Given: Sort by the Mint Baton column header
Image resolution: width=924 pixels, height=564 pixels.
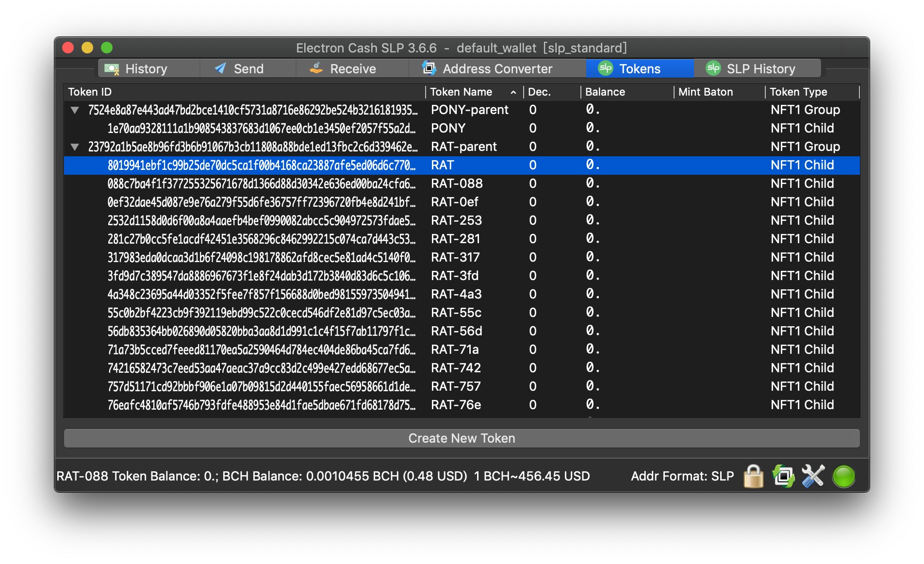Looking at the screenshot, I should (719, 92).
